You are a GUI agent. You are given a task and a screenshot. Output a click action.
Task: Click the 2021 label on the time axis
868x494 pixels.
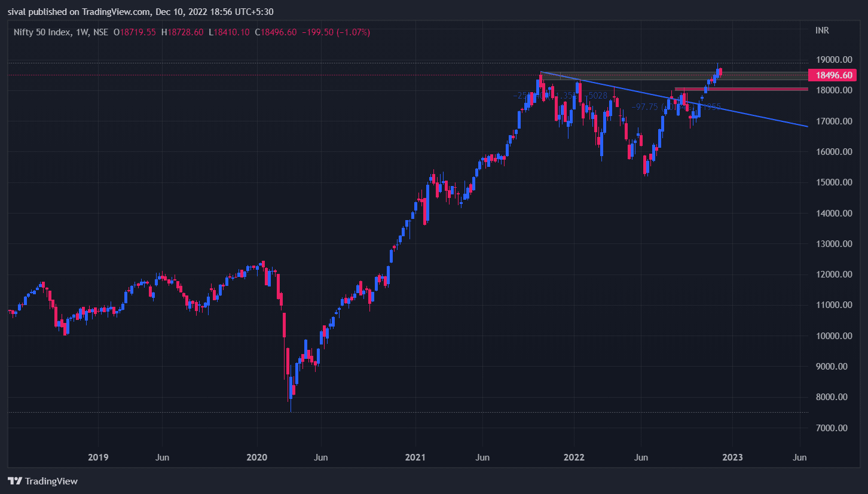(415, 458)
